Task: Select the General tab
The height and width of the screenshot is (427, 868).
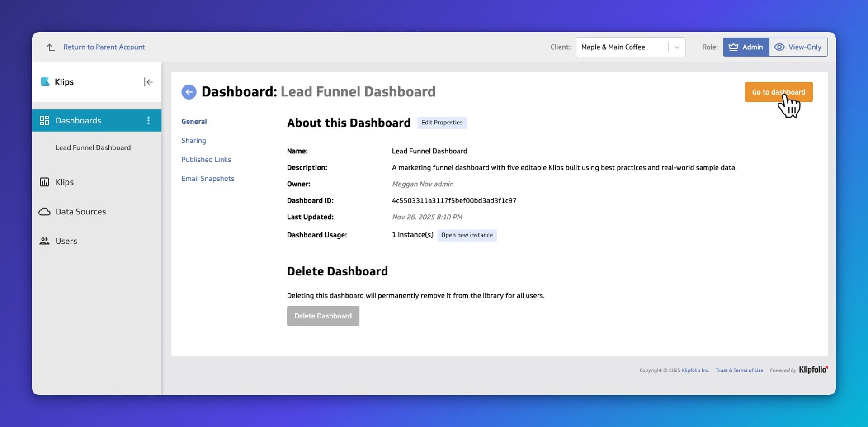Action: 194,122
